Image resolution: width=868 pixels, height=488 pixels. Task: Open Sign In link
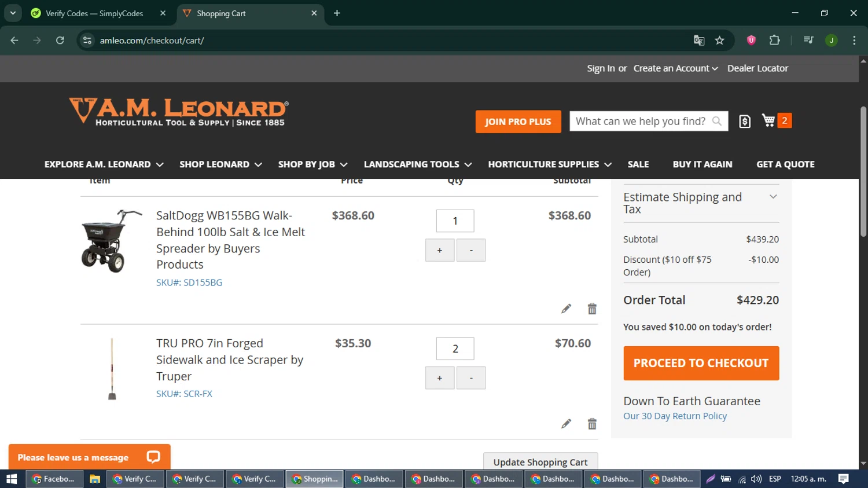pyautogui.click(x=601, y=68)
